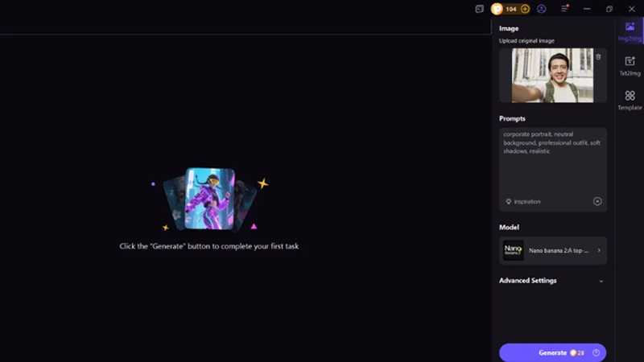644x362 pixels.
Task: Switch to the Img2Img tab
Action: (x=630, y=31)
